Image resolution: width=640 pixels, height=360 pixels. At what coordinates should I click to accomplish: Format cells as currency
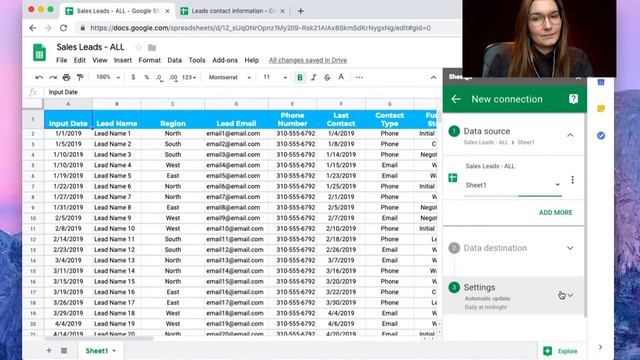click(133, 77)
